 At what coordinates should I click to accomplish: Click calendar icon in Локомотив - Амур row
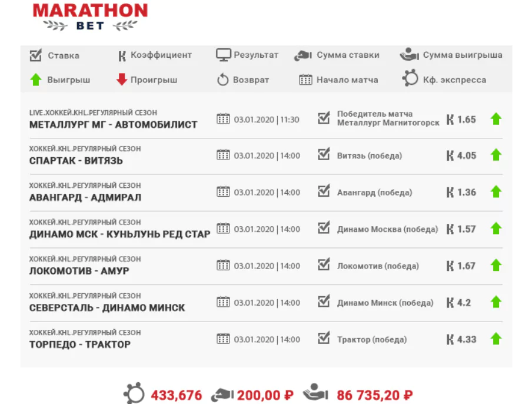click(x=223, y=265)
